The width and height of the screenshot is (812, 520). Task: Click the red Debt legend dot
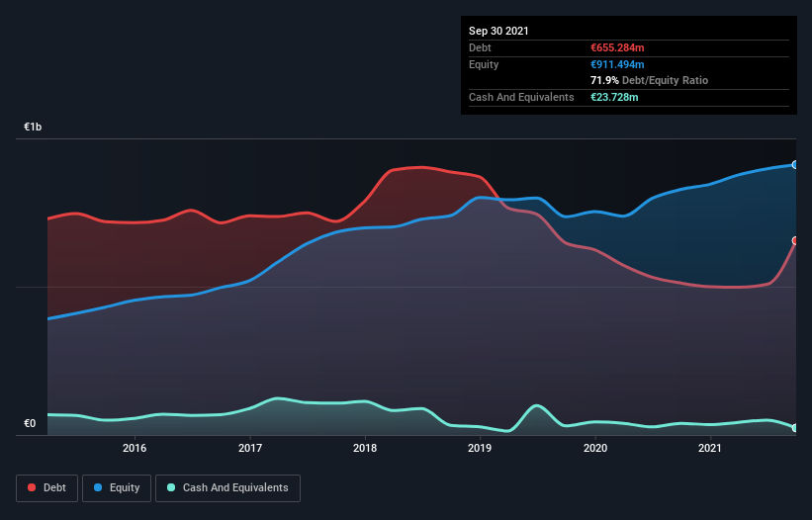(32, 487)
